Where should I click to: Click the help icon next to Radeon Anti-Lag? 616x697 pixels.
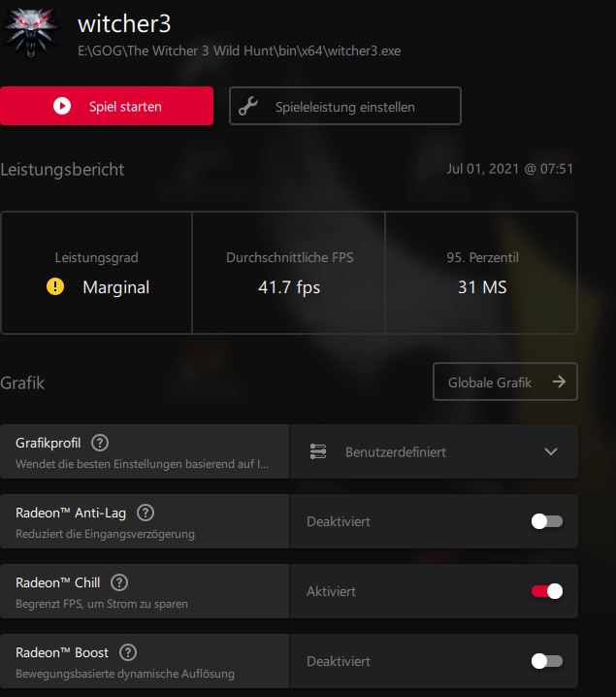[x=146, y=513]
